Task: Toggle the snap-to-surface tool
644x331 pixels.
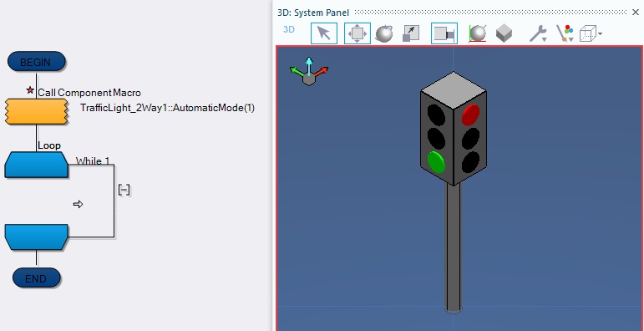Action: coord(444,33)
